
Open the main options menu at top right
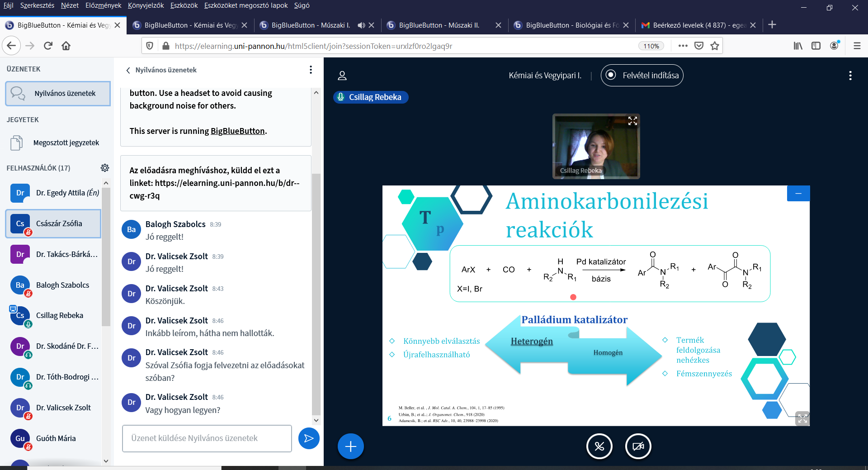(850, 76)
